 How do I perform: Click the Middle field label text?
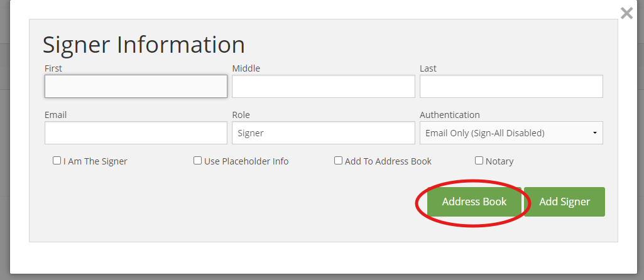tap(246, 68)
